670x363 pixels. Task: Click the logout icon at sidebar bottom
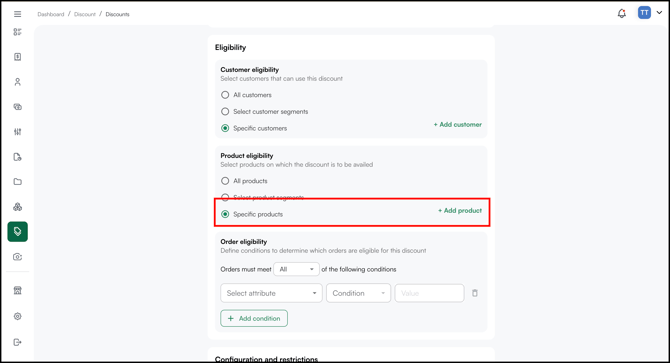pos(18,342)
